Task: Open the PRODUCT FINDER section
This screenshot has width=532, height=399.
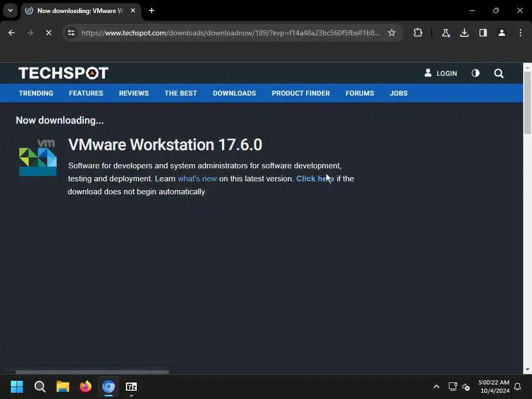Action: click(301, 94)
